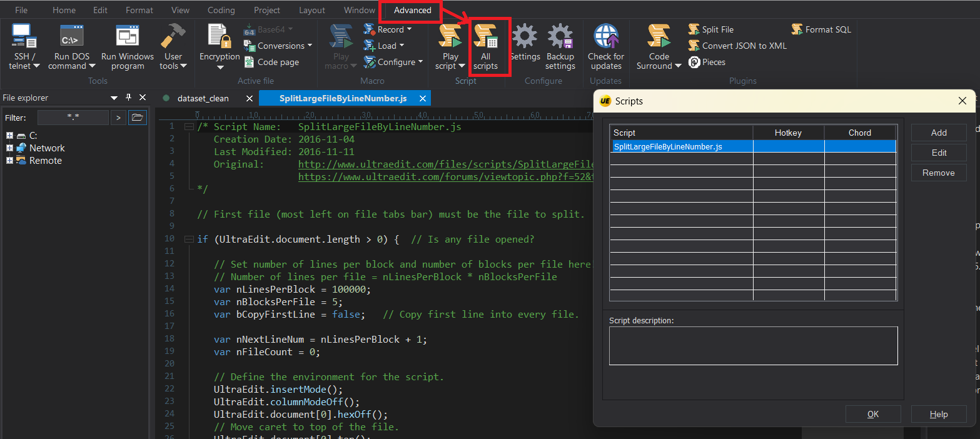980x439 pixels.
Task: Click Help in Scripts dialog
Action: pyautogui.click(x=939, y=414)
